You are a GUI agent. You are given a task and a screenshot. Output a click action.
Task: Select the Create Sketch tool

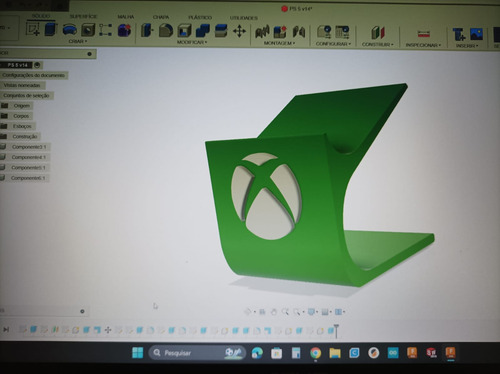(x=33, y=29)
